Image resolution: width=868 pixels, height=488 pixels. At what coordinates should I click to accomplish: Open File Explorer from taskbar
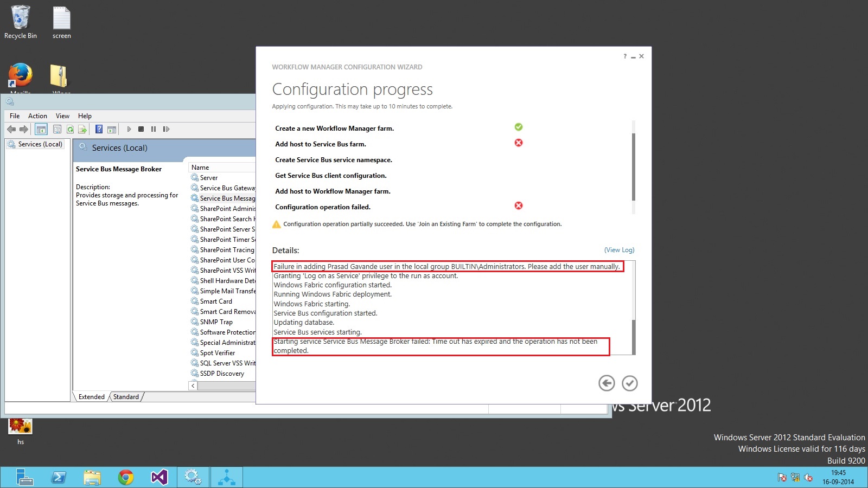[x=92, y=477]
